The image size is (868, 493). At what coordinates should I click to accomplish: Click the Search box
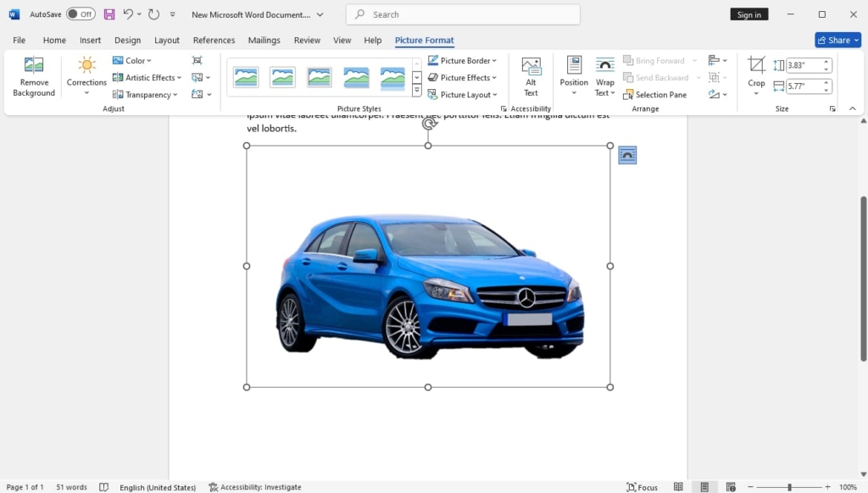[x=463, y=14]
